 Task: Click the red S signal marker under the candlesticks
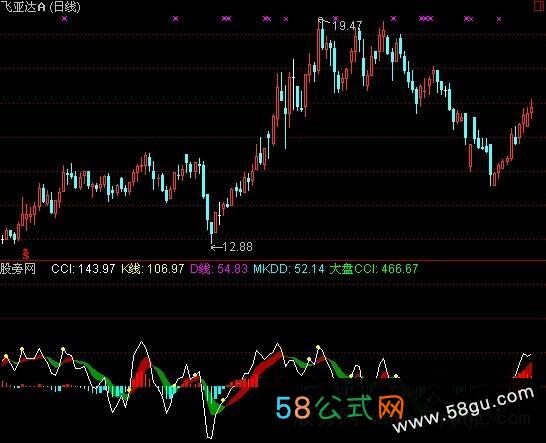coord(26,254)
